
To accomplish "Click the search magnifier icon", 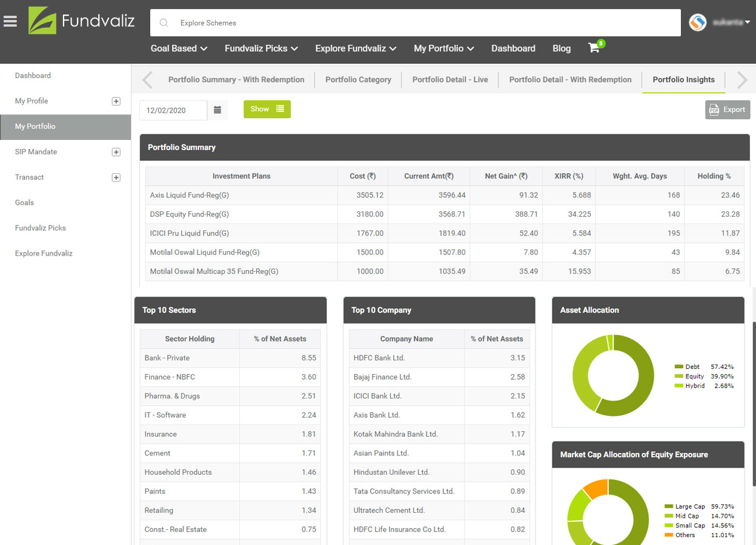I will pos(164,23).
